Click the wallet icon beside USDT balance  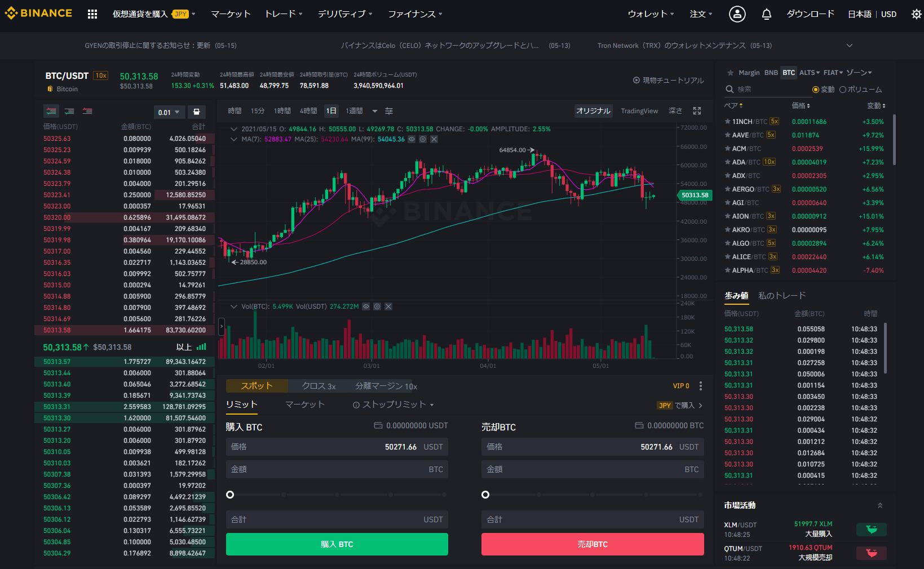point(378,425)
